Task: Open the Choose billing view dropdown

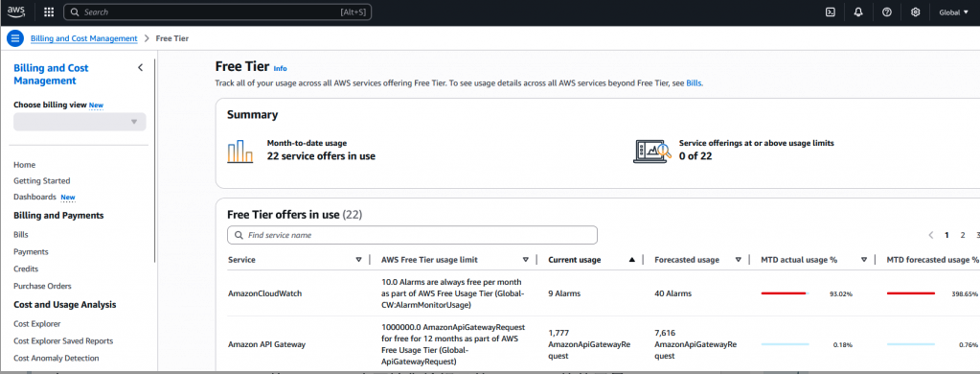Action: pyautogui.click(x=80, y=122)
